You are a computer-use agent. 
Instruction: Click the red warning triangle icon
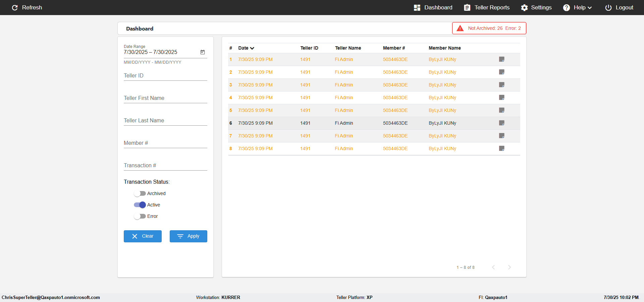(460, 28)
